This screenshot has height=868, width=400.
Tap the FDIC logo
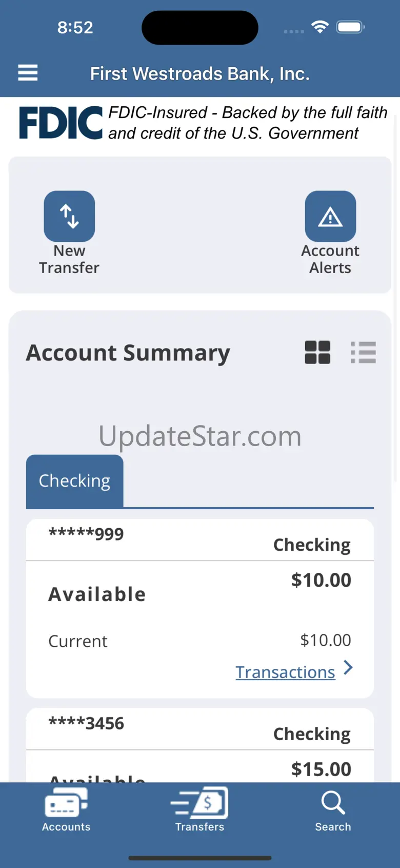point(61,123)
